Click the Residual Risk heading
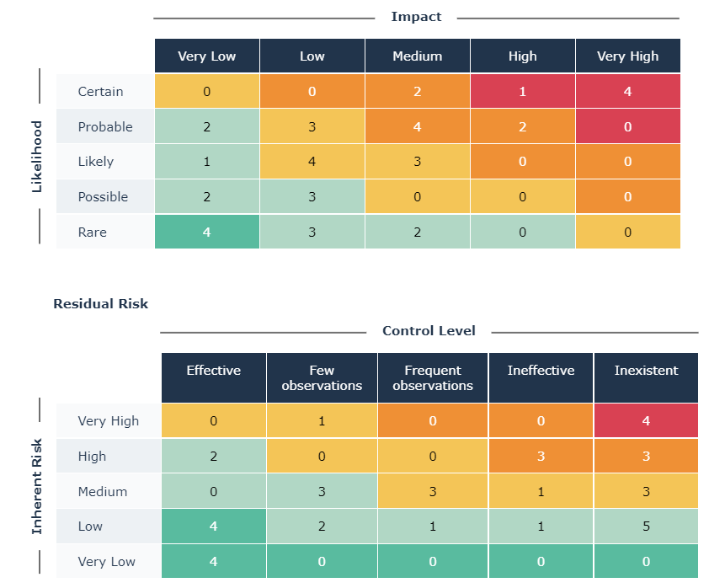Screen dimensions: 709x588 coord(100,303)
